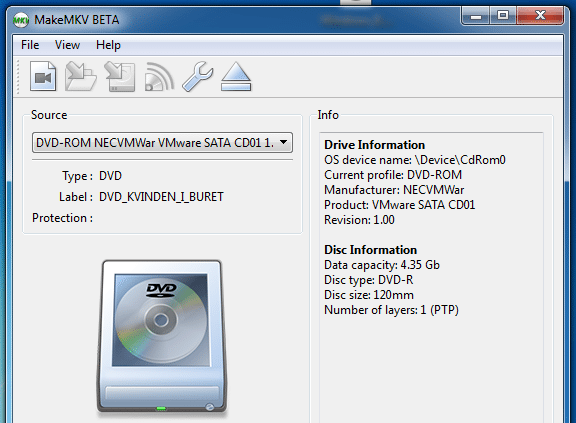Close the MakeMKV window

point(540,15)
